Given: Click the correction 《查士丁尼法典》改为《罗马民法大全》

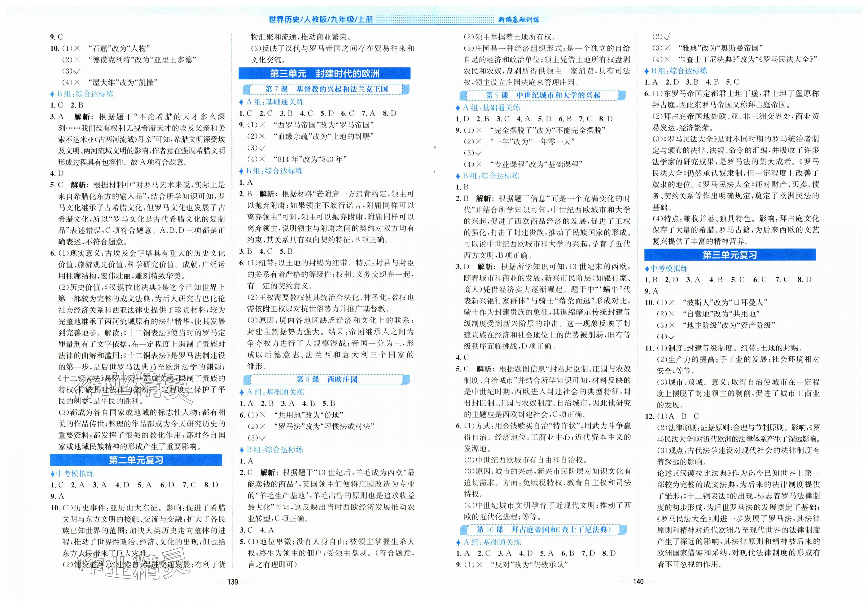Looking at the screenshot, I should click(748, 59).
